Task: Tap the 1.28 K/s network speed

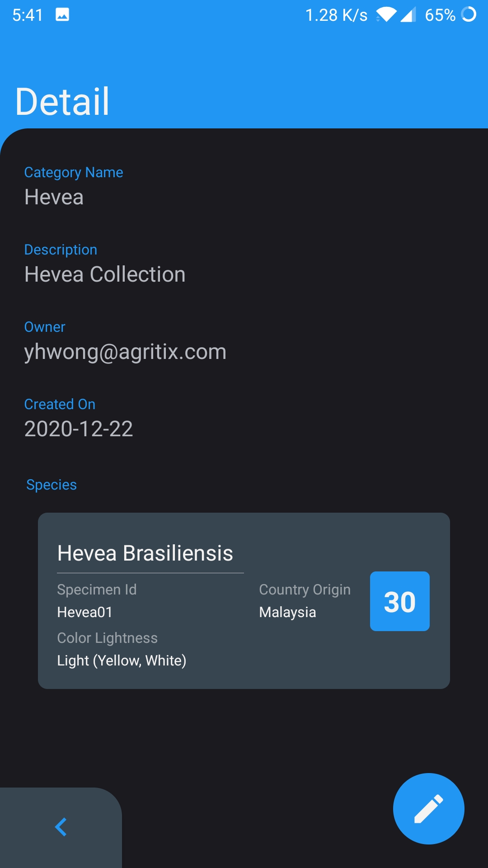Action: click(x=336, y=15)
